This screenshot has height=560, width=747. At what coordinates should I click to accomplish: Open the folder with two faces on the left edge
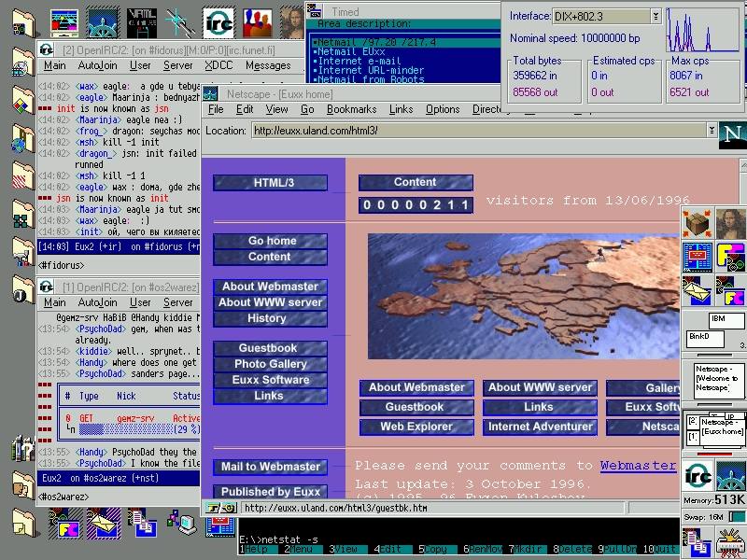click(22, 484)
